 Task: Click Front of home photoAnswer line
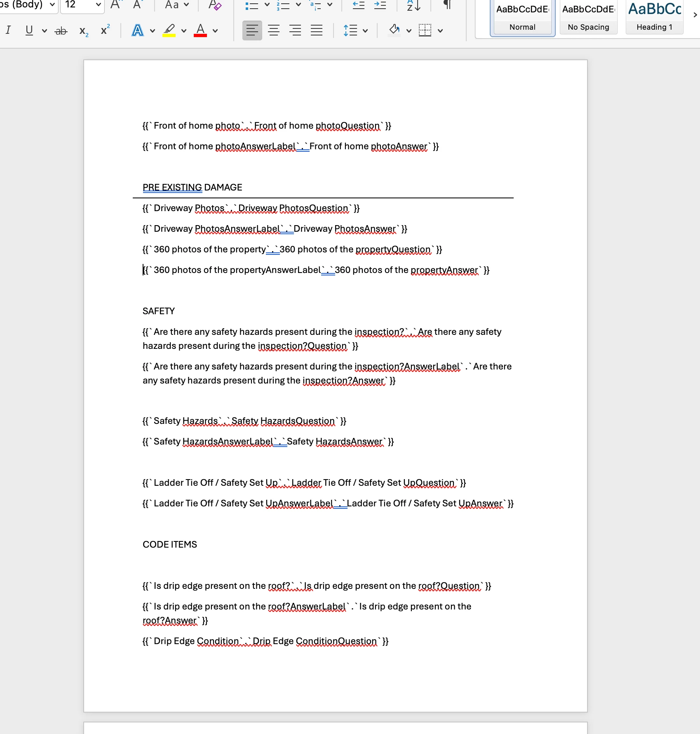(291, 146)
